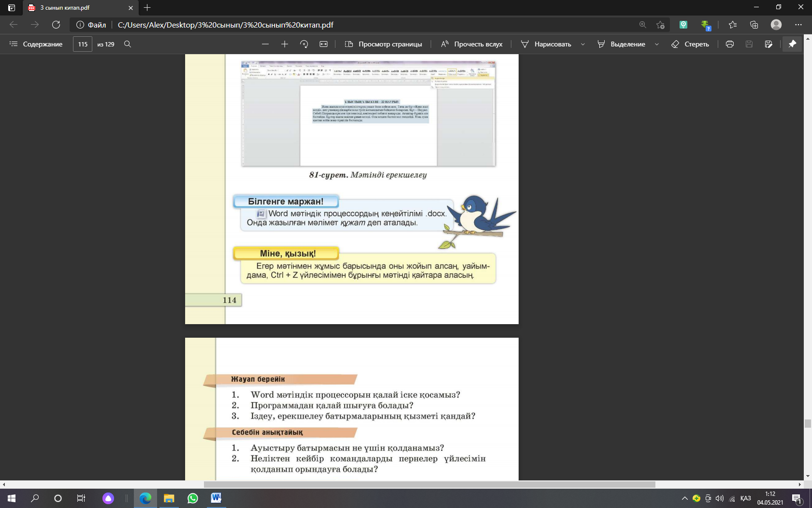This screenshot has height=508, width=812.
Task: Open a new tab with plus button
Action: 147,8
